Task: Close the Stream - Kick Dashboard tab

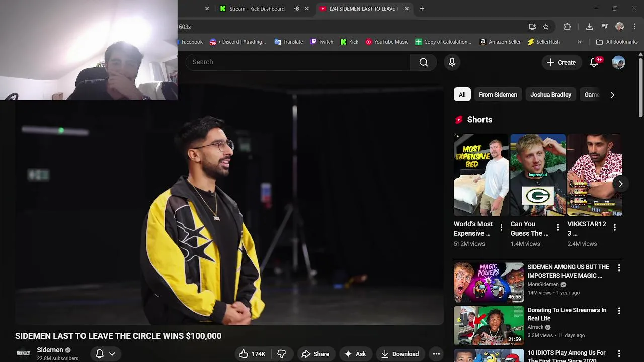Action: tap(307, 9)
